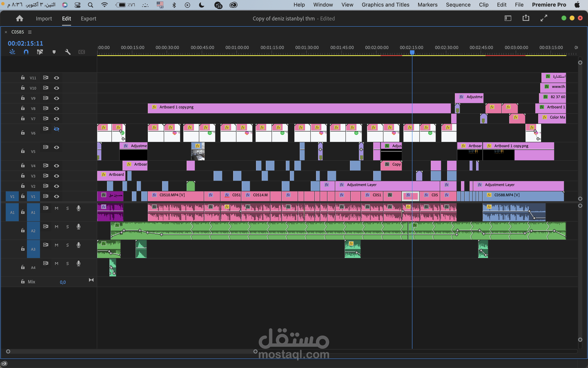Screen dimensions: 588x368
Task: Show V6 track output hidden eye
Action: click(56, 129)
